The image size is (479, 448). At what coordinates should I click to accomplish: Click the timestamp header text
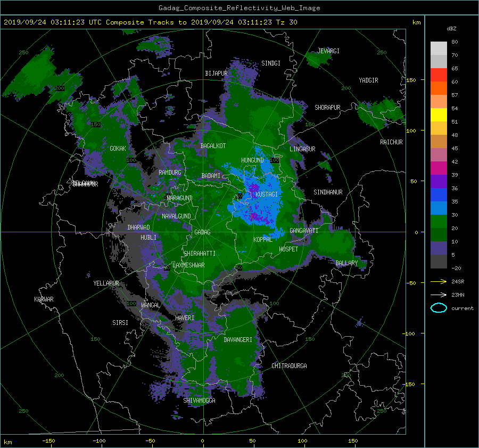150,22
